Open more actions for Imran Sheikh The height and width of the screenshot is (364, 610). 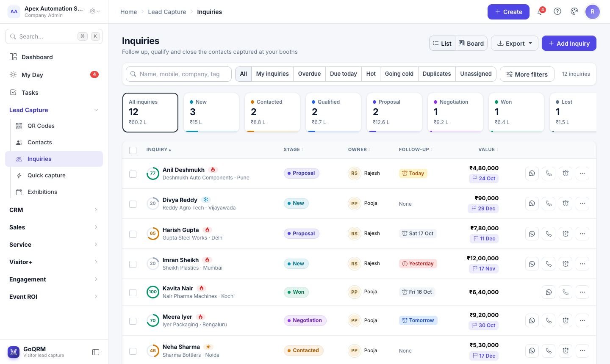coord(582,264)
